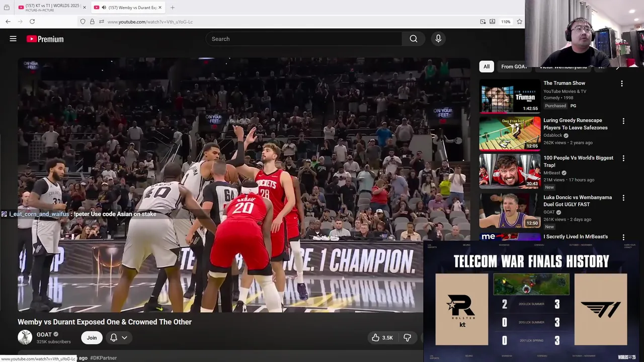Open 100 People Vs World's Biggest Trap thumbnail

tap(510, 171)
